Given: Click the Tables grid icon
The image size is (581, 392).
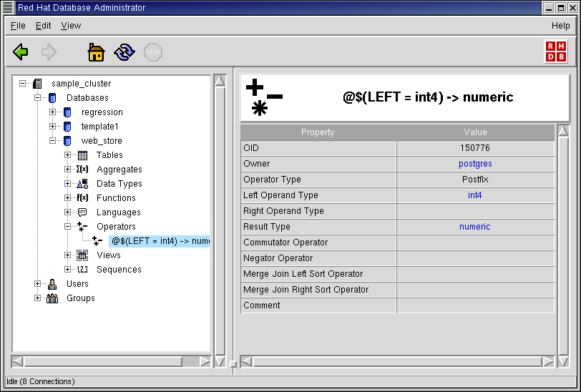Looking at the screenshot, I should 82,155.
